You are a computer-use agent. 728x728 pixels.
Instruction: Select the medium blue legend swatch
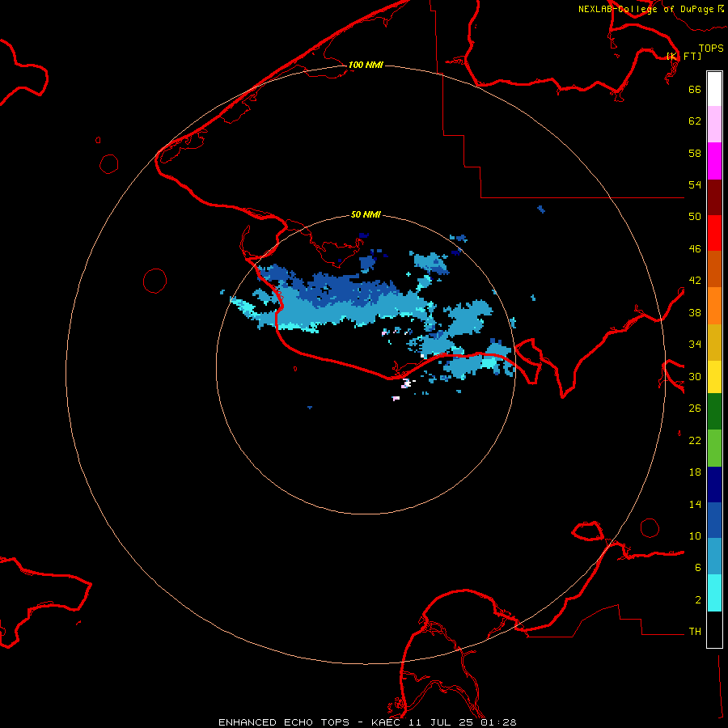[714, 520]
